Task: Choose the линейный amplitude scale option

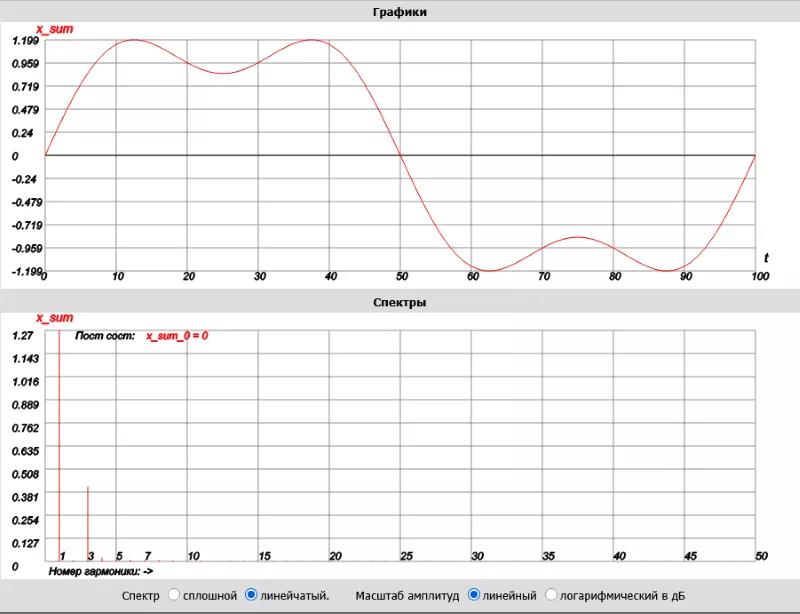Action: pyautogui.click(x=474, y=595)
